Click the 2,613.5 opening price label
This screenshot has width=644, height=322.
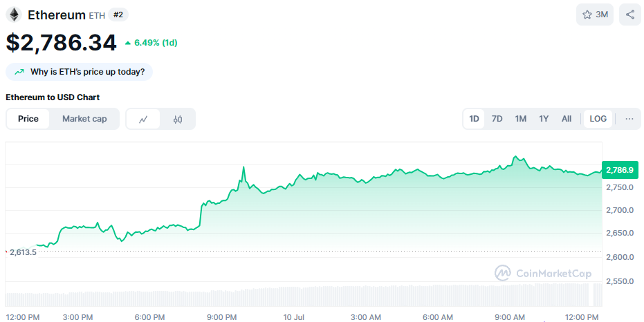point(23,252)
